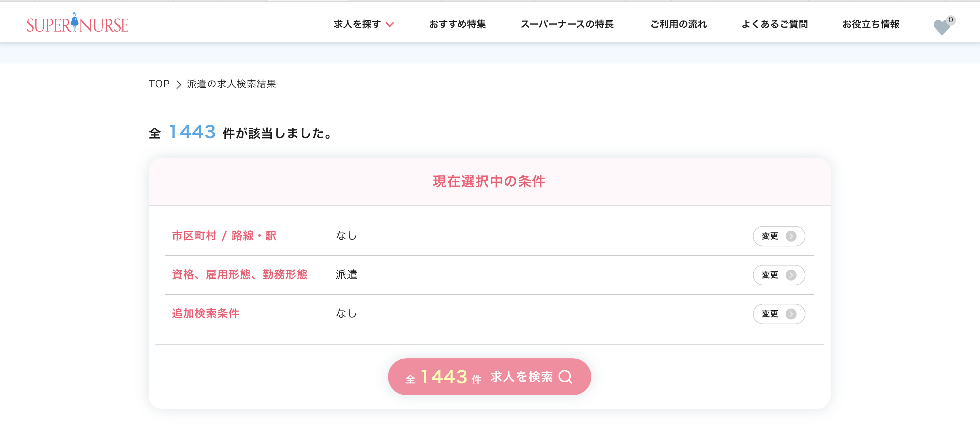
Task: Click the favorites count badge showing 0
Action: tap(950, 20)
